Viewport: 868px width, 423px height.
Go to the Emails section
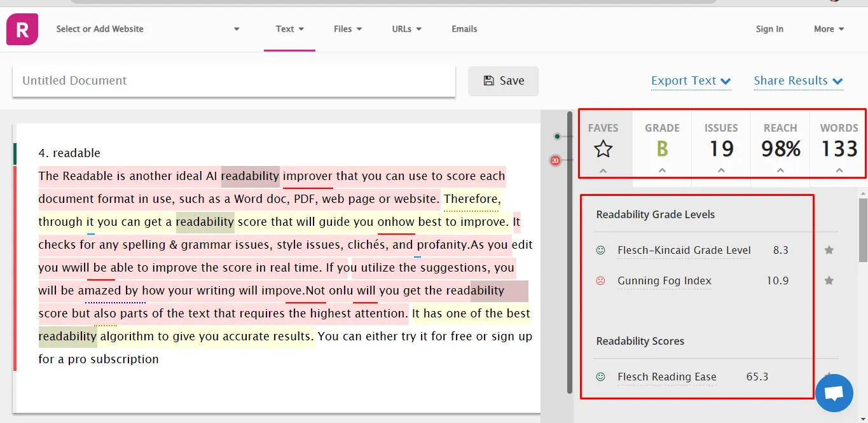pyautogui.click(x=464, y=29)
